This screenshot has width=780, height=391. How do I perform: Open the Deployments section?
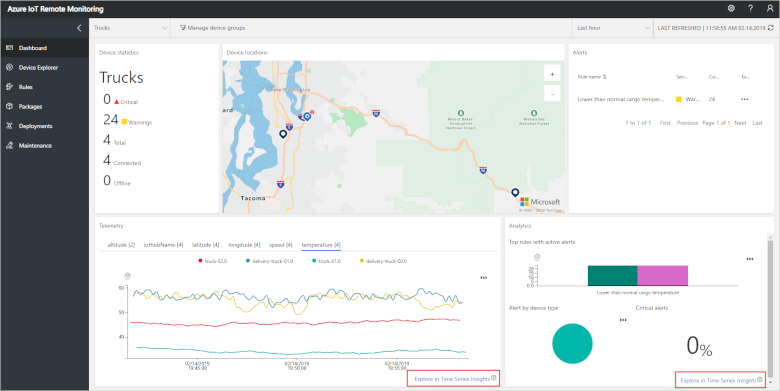coord(45,126)
